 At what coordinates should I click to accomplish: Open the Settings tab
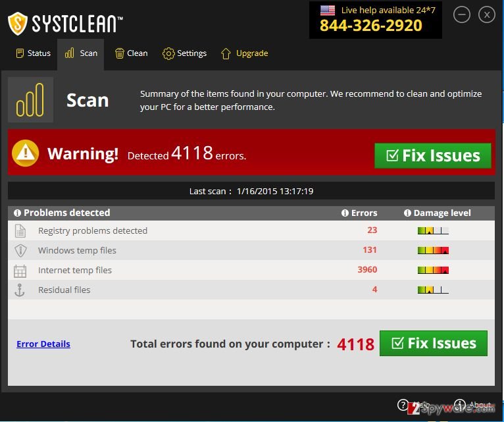pos(184,53)
